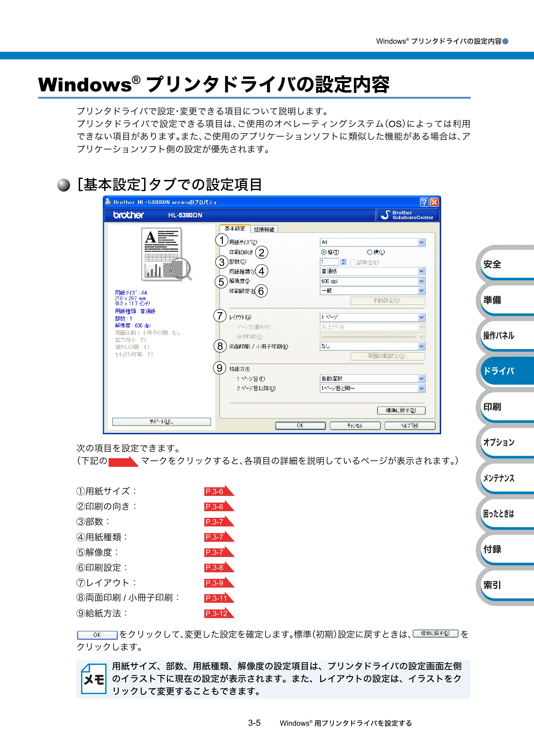Select the 横 landscape orientation radio button
The height and width of the screenshot is (756, 534).
click(x=370, y=252)
